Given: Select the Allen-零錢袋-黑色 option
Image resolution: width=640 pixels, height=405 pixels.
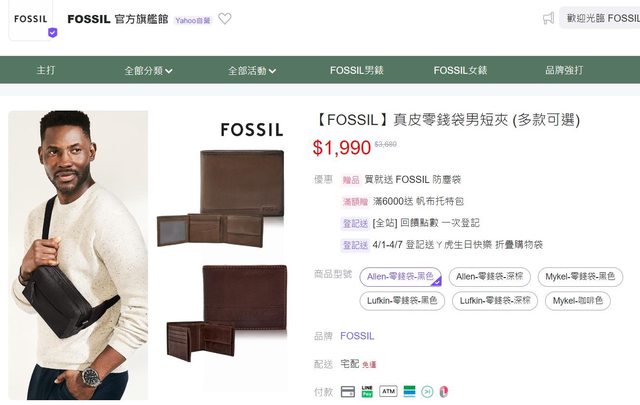Looking at the screenshot, I should coord(400,277).
